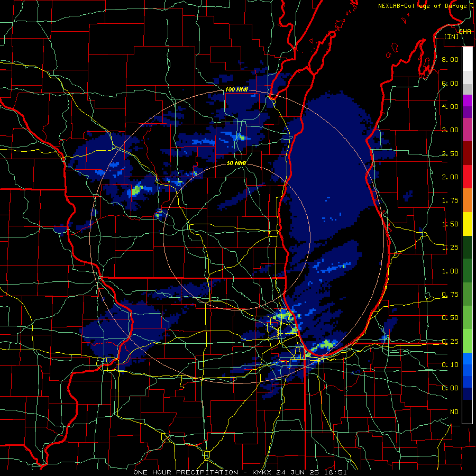476x476 pixels.
Task: Click the OHA product label
Action: (465, 32)
